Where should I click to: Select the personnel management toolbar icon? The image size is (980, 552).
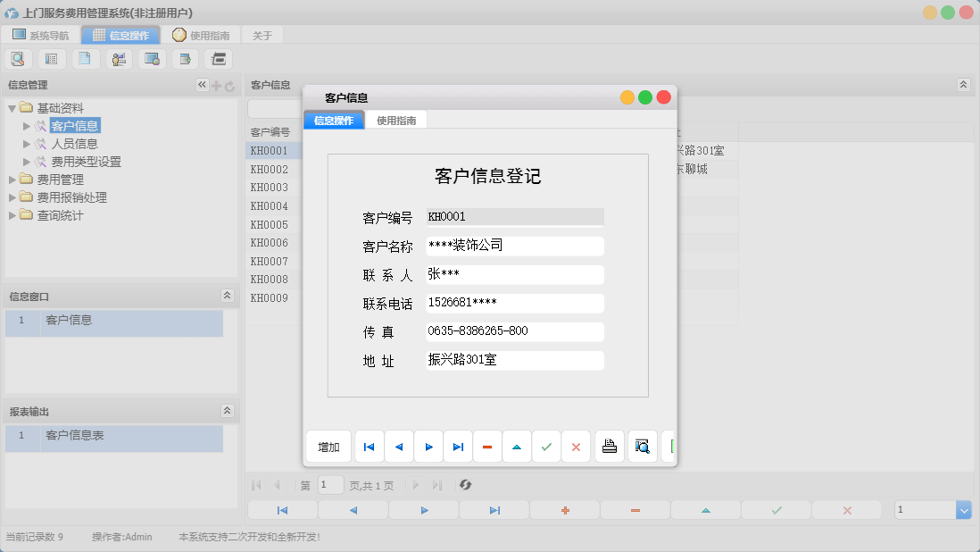point(119,58)
